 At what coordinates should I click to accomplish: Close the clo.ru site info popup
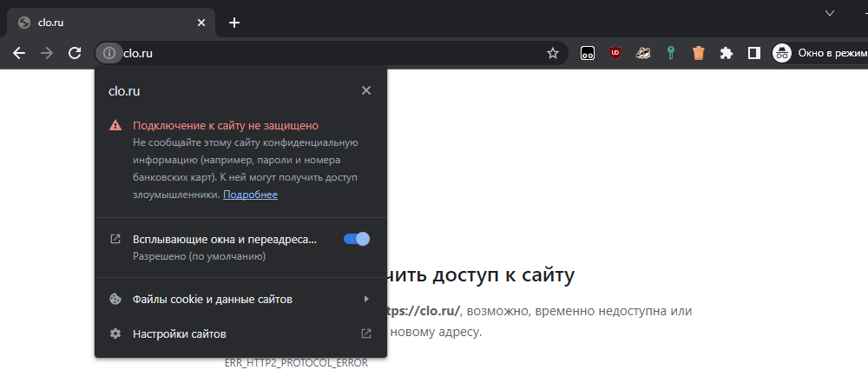(x=366, y=90)
